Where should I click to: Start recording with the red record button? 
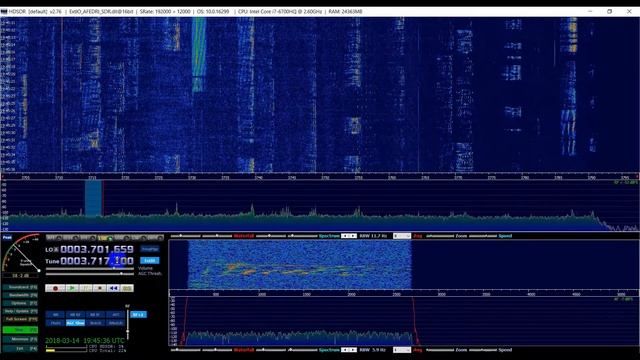coord(56,288)
